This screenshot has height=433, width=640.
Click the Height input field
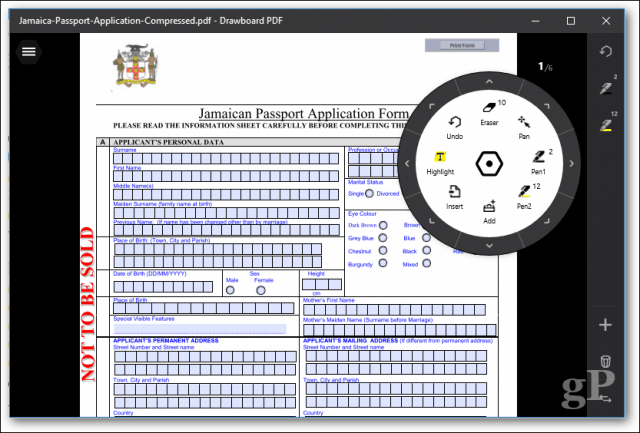322,284
